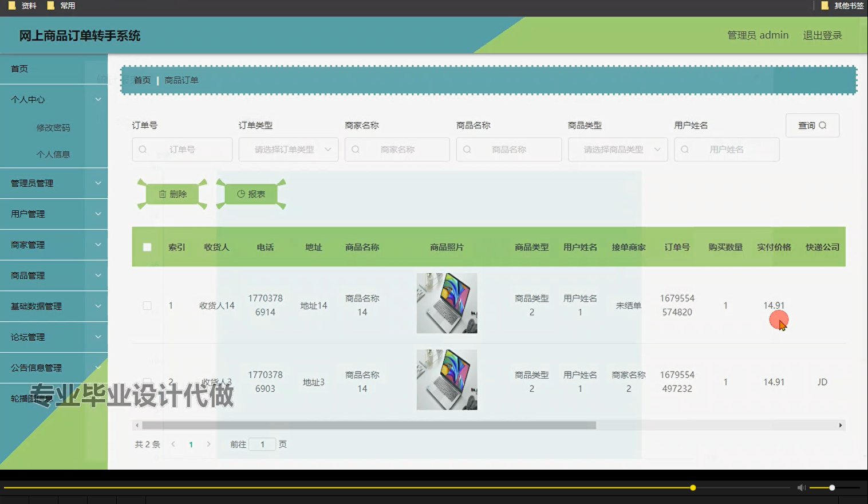Click the laptop photo thumbnail in row 1
The width and height of the screenshot is (868, 504).
pyautogui.click(x=447, y=303)
